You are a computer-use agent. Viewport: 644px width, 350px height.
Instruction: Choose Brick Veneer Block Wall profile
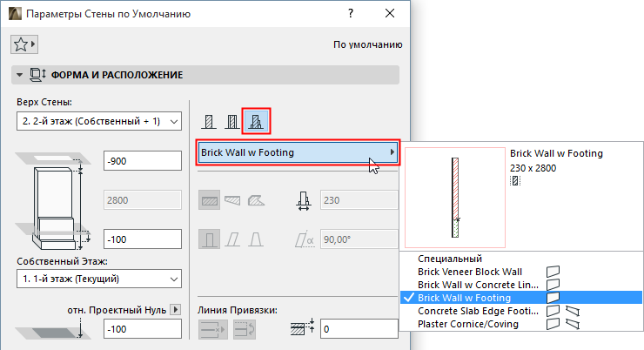[470, 272]
